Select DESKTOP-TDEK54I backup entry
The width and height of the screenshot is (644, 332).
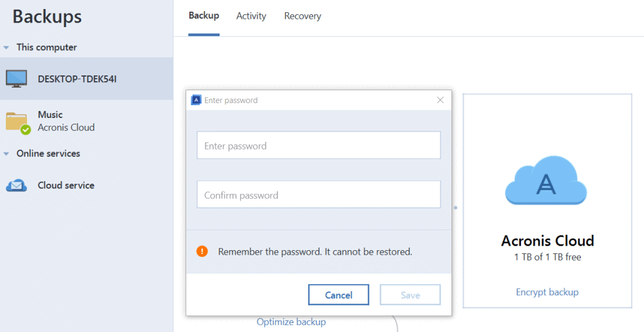pyautogui.click(x=77, y=79)
